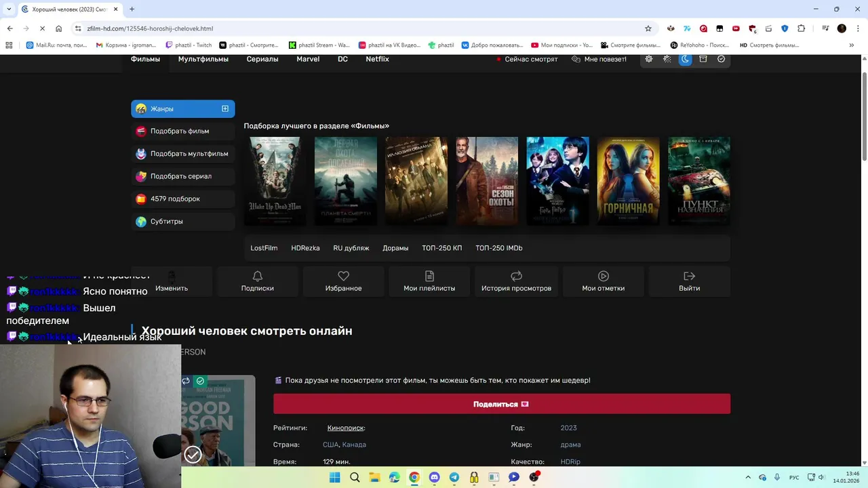Open the DC navigation tab
Image resolution: width=868 pixels, height=488 pixels.
pos(342,59)
